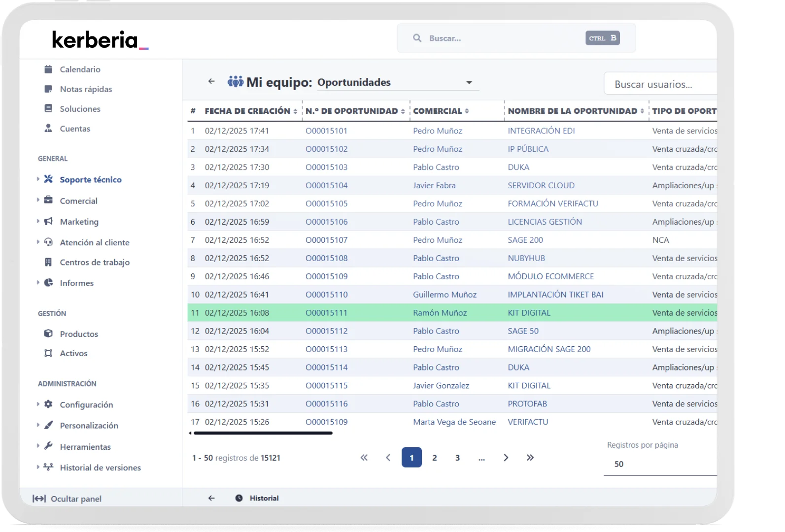Click back arrow beside Mi equipo

pos(211,81)
